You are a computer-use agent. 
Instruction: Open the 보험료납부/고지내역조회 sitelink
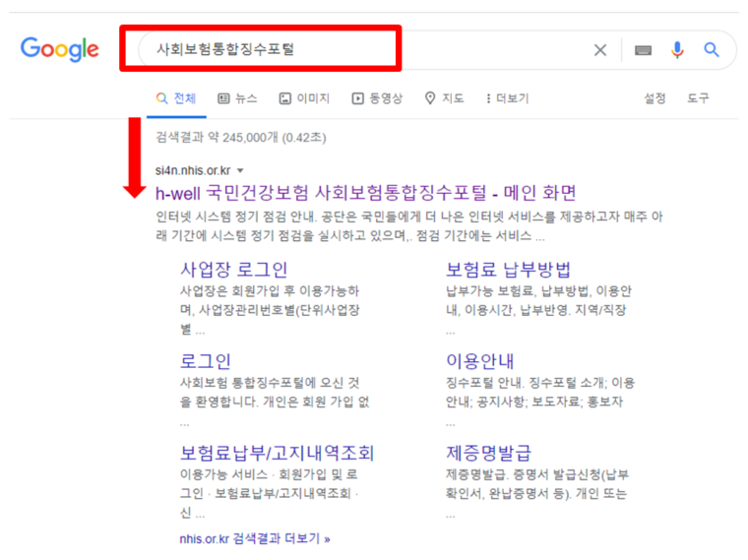tap(277, 453)
